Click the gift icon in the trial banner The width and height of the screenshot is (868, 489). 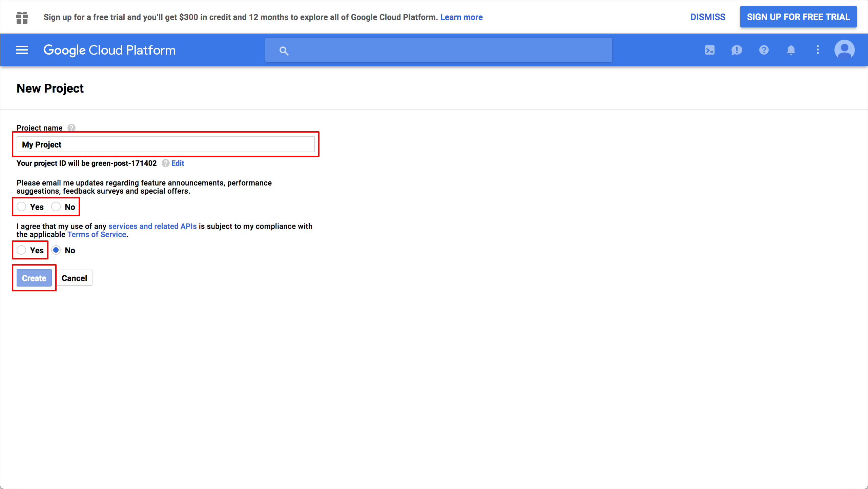click(22, 18)
